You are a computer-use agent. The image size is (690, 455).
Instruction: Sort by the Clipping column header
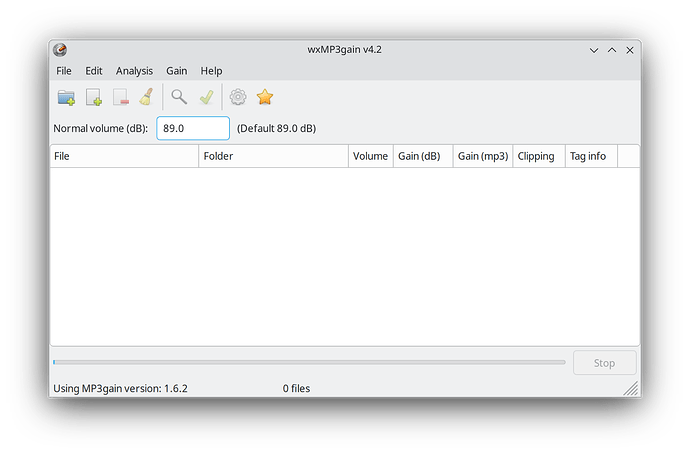pyautogui.click(x=539, y=156)
